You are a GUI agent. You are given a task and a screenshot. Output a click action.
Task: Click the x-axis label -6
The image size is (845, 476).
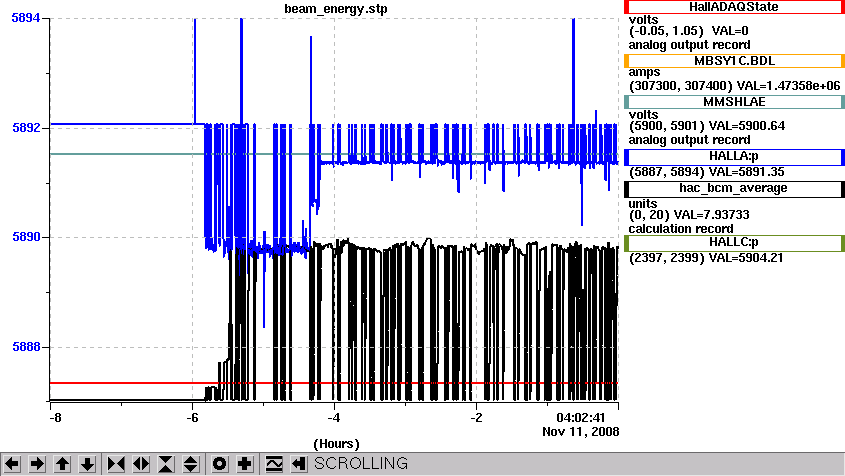click(192, 418)
